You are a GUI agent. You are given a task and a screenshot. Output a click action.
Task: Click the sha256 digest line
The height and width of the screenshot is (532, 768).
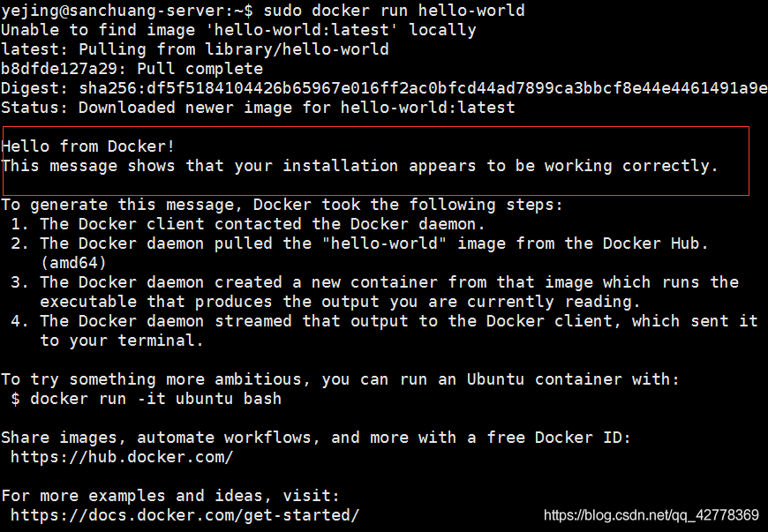click(384, 88)
